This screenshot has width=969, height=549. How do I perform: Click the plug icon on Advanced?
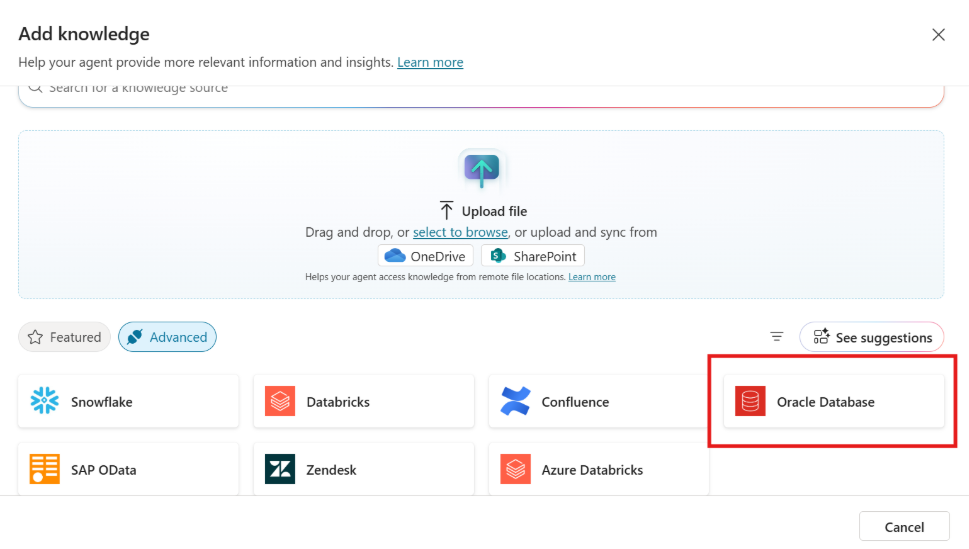[135, 337]
